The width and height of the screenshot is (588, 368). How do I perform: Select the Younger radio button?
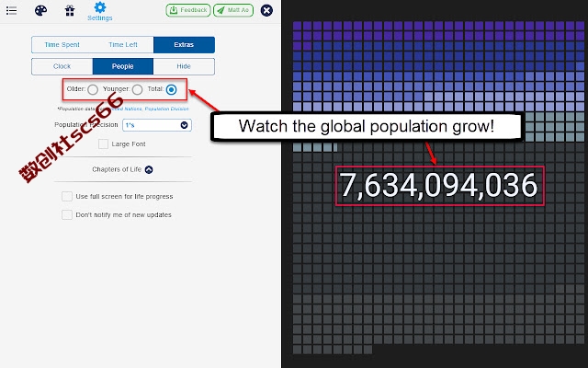137,89
